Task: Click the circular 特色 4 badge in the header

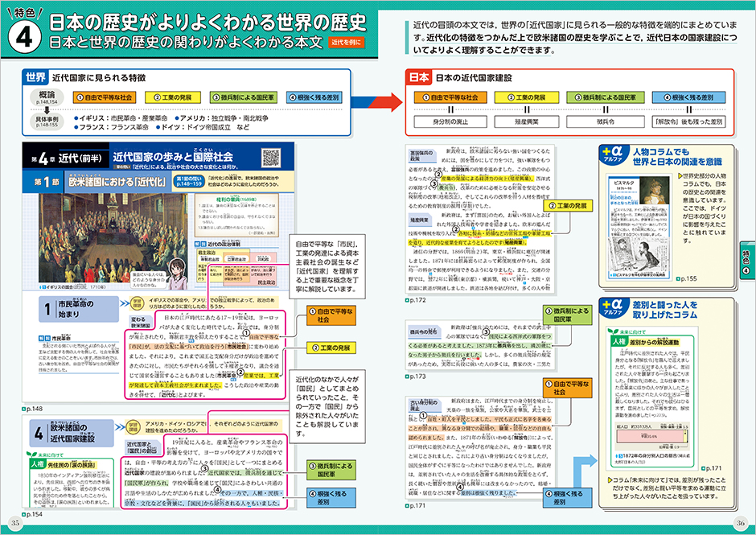Action: 23,37
